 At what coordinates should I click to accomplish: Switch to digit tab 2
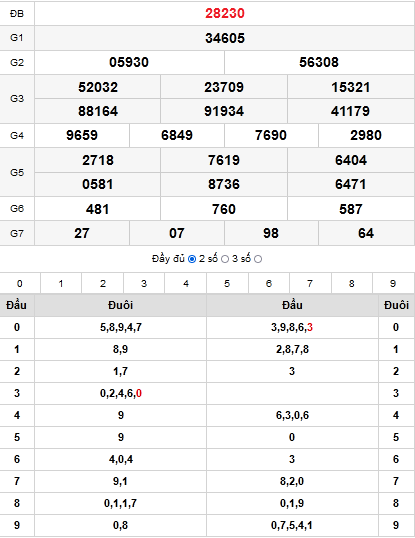(103, 283)
